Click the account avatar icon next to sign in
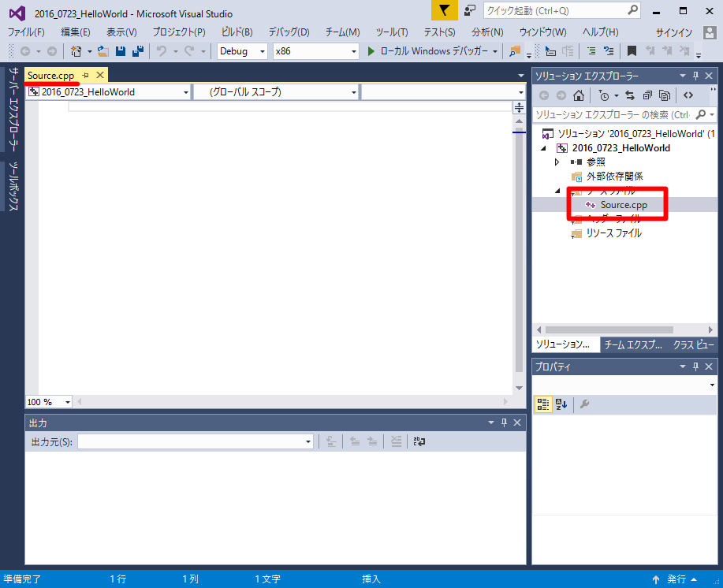Screen dimensions: 723x588 click(710, 32)
